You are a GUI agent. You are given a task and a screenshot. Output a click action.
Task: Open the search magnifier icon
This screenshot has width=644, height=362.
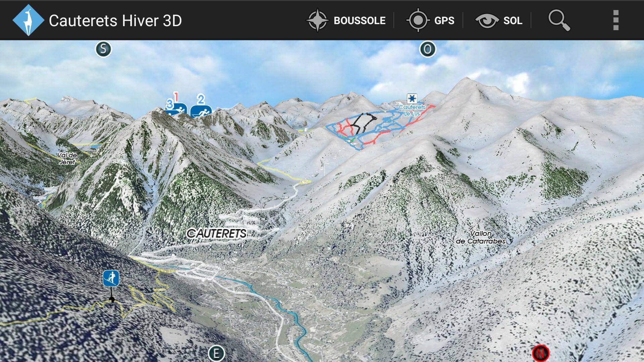pos(559,20)
